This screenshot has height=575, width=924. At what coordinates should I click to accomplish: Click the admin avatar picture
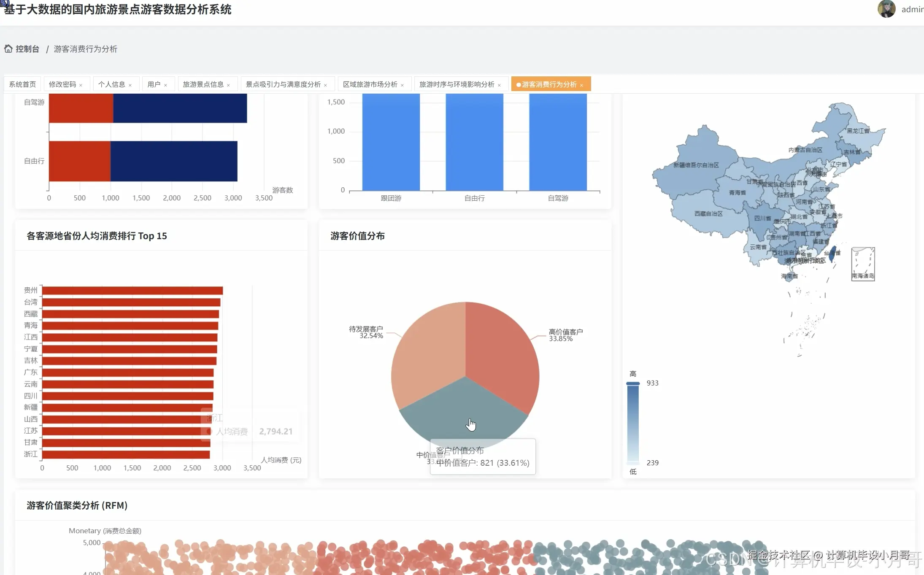tap(886, 9)
